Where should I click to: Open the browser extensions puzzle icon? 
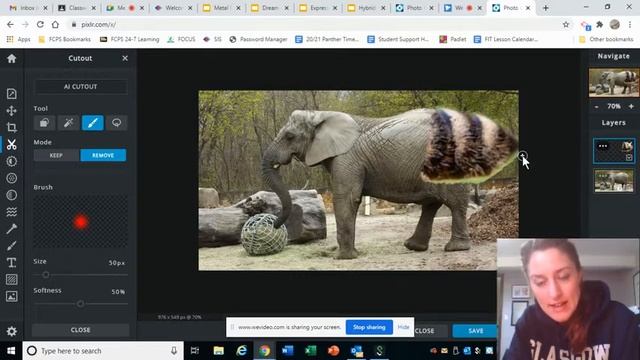pos(600,24)
